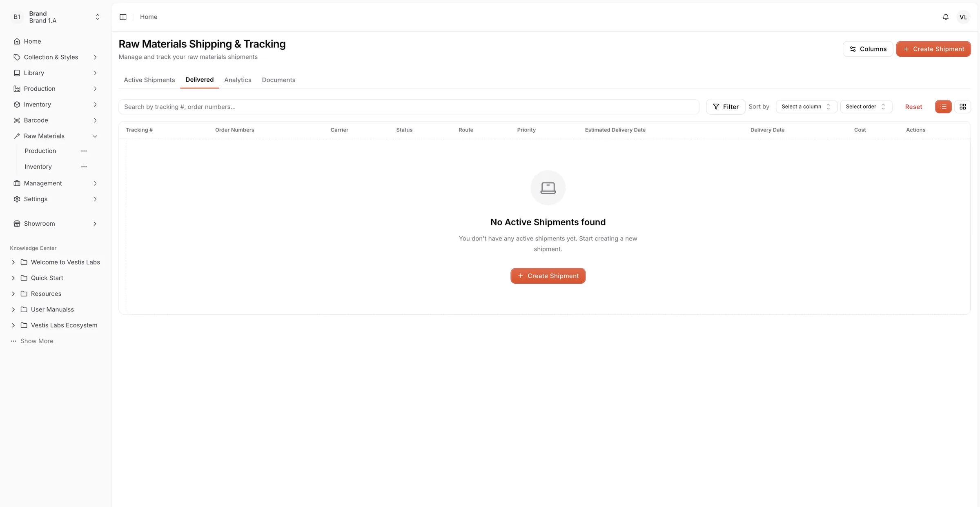Screen dimensions: 980x507
Task: Open the Documents tab
Action: pyautogui.click(x=278, y=80)
